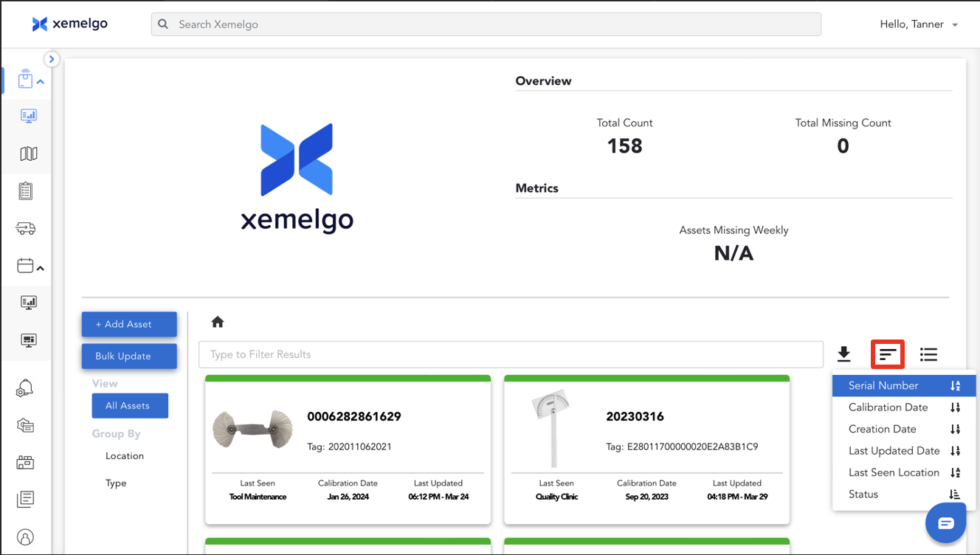Viewport: 980px width, 555px height.
Task: Click Tool Maintenance last seen value
Action: pos(258,497)
